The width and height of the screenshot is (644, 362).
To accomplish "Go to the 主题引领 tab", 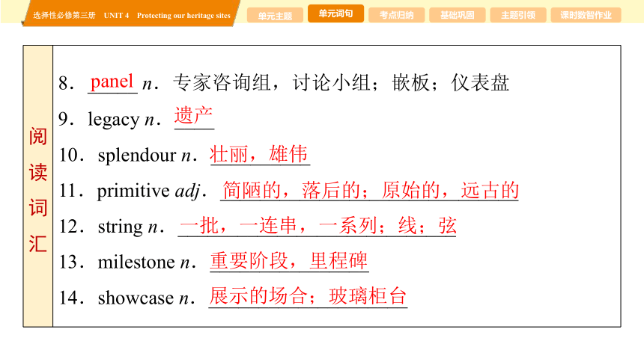I will (518, 16).
